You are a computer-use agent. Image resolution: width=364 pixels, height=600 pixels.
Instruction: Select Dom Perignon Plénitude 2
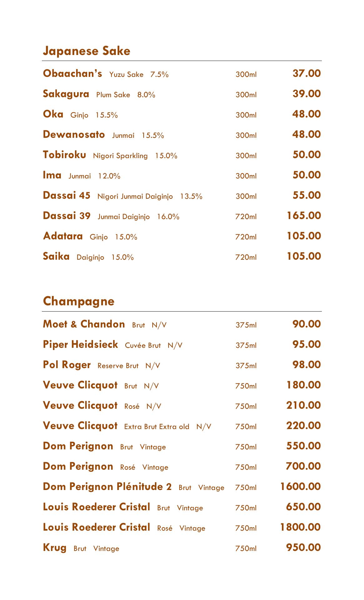pyautogui.click(x=107, y=487)
